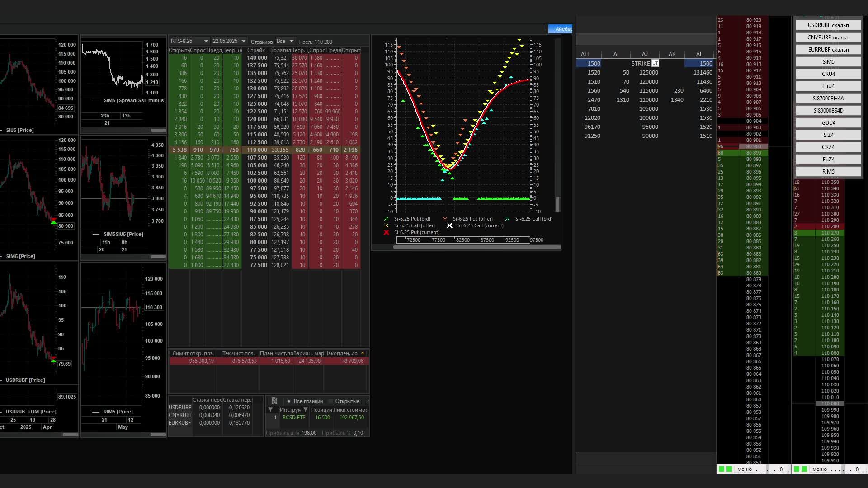Click the white X Si-6.25 Call (current) legend marker
Image resolution: width=868 pixels, height=488 pixels.
[x=449, y=225]
